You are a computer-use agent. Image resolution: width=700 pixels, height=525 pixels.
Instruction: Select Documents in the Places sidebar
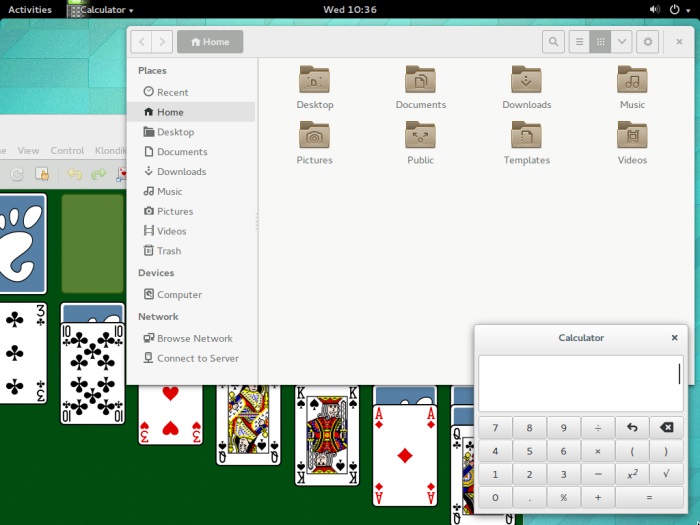point(191,152)
